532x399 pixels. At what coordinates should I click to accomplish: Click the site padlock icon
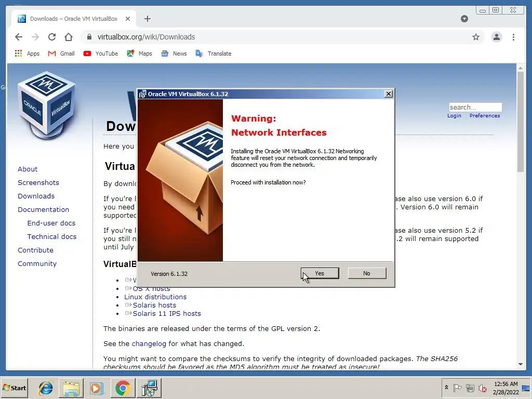point(89,37)
